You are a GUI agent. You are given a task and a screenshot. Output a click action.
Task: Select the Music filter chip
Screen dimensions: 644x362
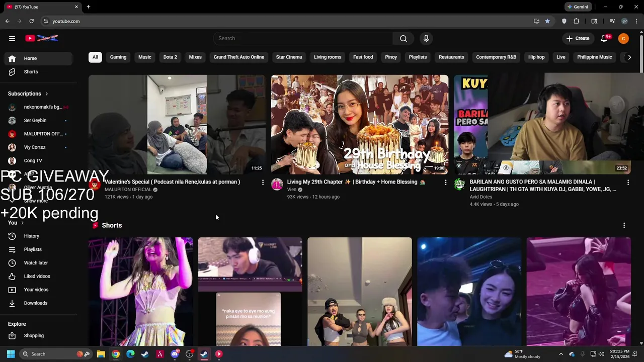tap(145, 57)
